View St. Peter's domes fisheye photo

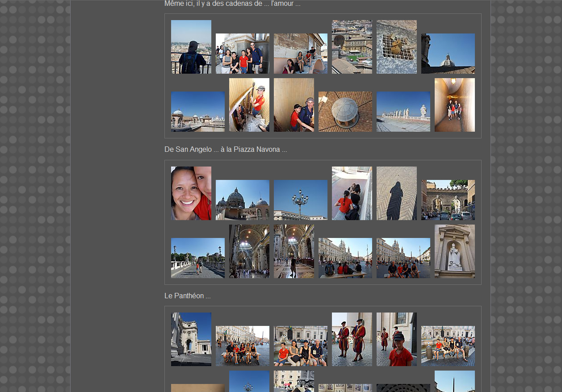point(242,200)
